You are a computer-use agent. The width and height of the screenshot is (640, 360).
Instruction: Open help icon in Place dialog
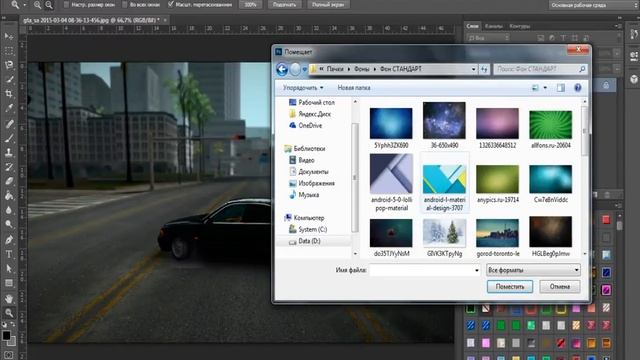(x=578, y=88)
